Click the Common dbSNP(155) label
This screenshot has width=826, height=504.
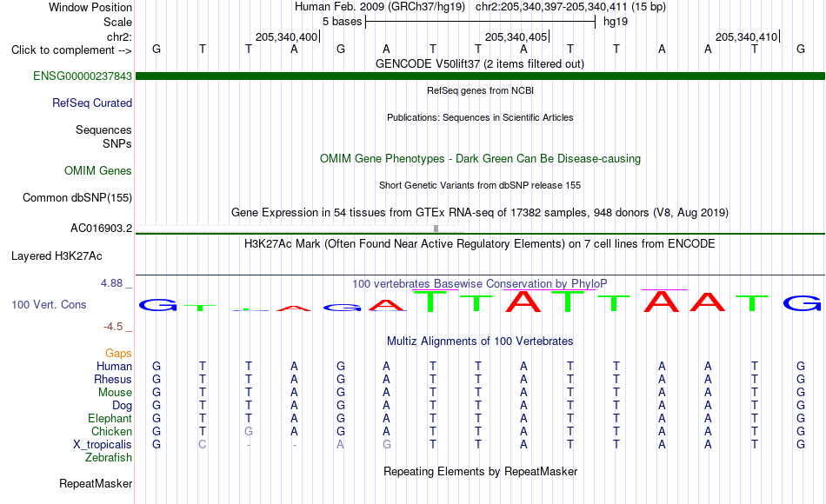pyautogui.click(x=77, y=197)
